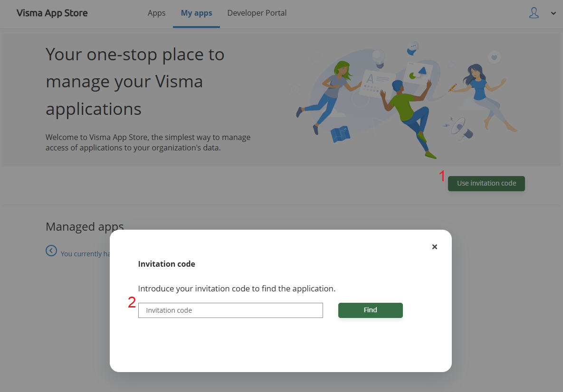Focus the Invitation code text field
Image resolution: width=563 pixels, height=392 pixels.
(230, 310)
